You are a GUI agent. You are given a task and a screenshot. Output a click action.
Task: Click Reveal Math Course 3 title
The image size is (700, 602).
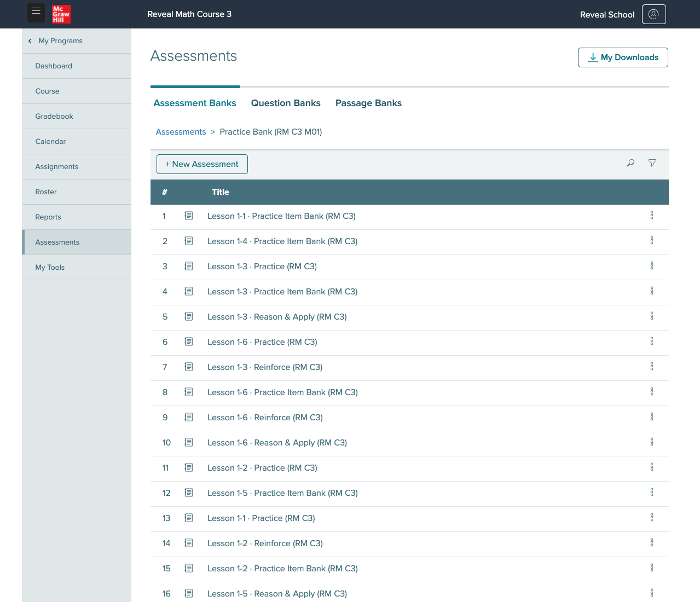click(x=189, y=14)
